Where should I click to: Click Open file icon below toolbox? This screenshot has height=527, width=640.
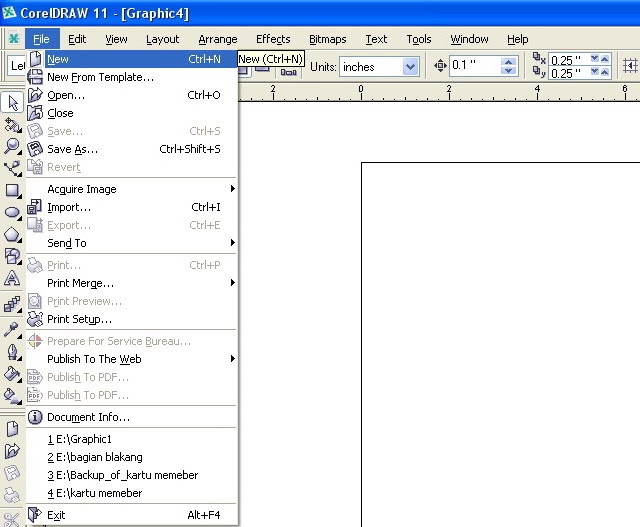click(x=13, y=451)
